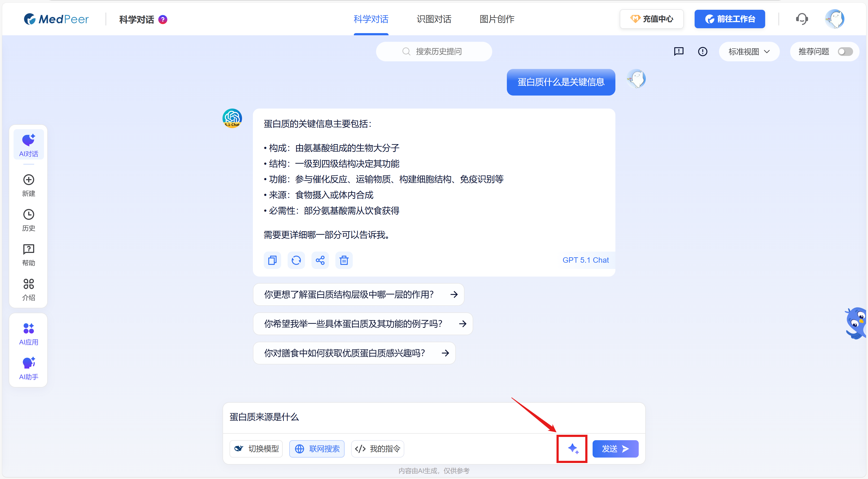Click the search history input field

click(434, 51)
